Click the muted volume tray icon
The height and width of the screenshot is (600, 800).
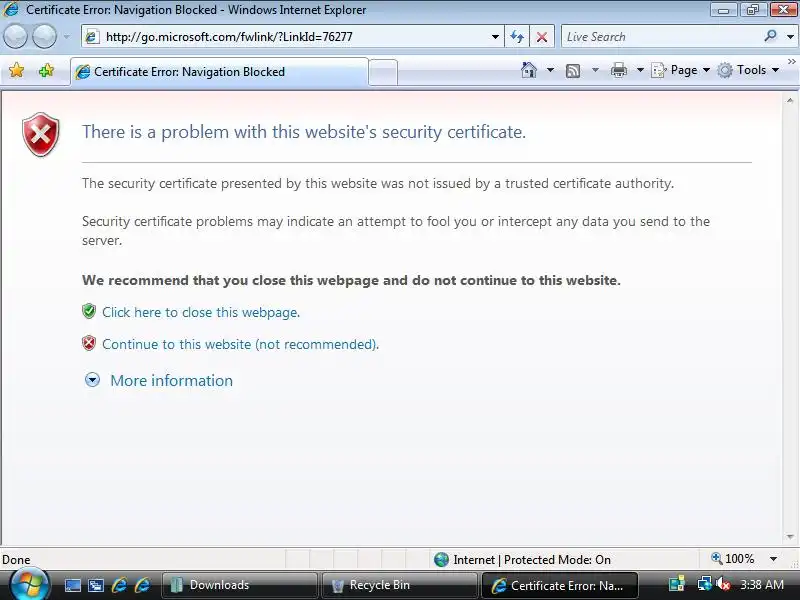[x=723, y=584]
